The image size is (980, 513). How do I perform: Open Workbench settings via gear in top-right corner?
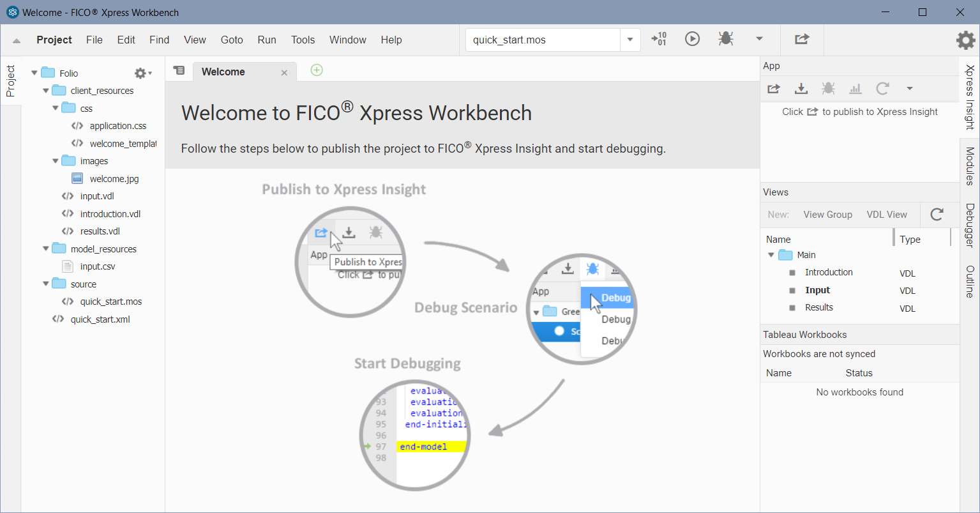[965, 40]
